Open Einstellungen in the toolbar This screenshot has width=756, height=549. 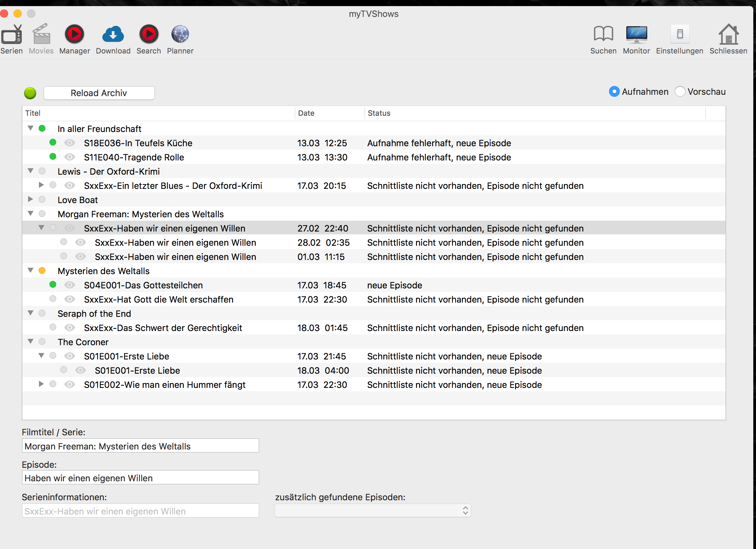pyautogui.click(x=679, y=35)
